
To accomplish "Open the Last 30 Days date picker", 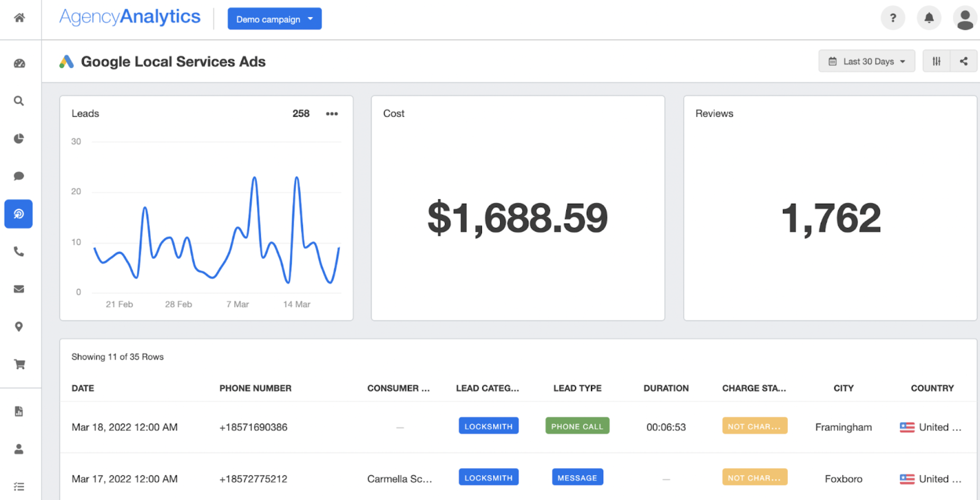I will pos(867,61).
